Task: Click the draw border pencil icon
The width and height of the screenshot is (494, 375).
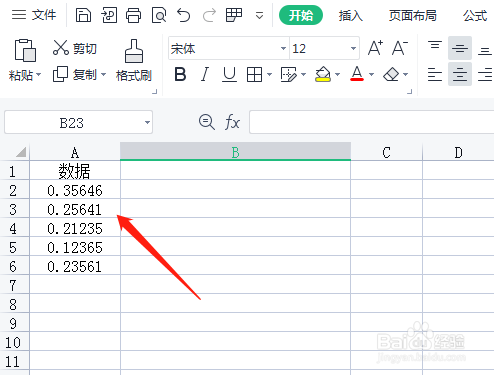Action: tap(289, 74)
